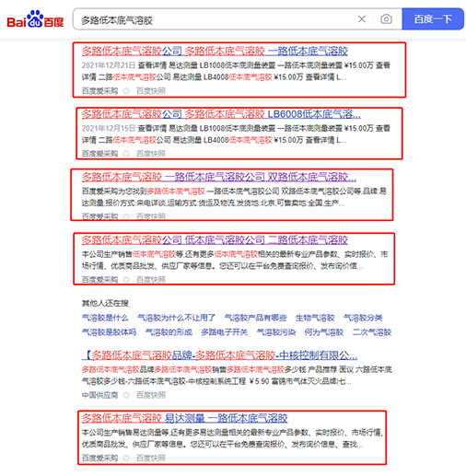Open the LB6008低本底气溶 result title

point(221,114)
